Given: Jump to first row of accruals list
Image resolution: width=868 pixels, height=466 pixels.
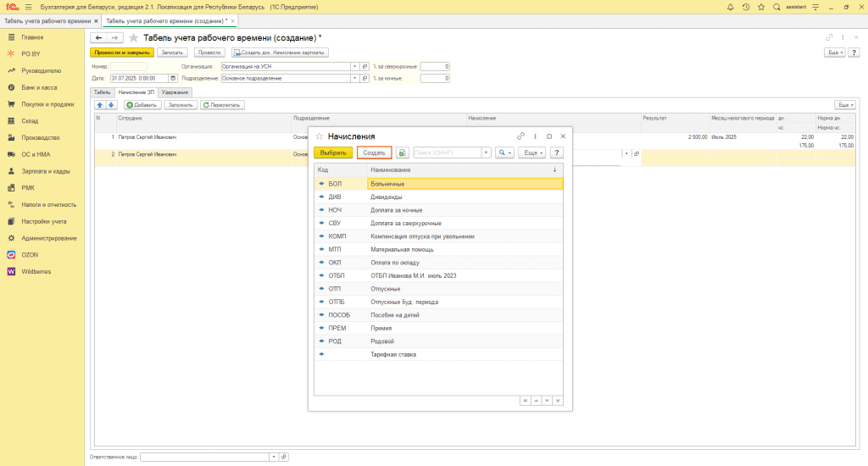Looking at the screenshot, I should (x=526, y=401).
